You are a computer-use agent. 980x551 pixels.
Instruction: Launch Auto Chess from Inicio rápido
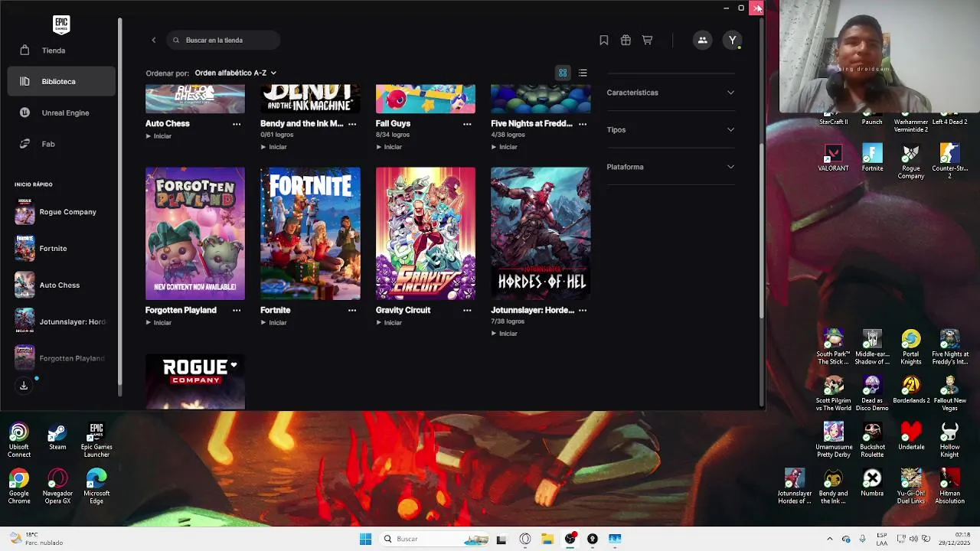click(x=48, y=285)
